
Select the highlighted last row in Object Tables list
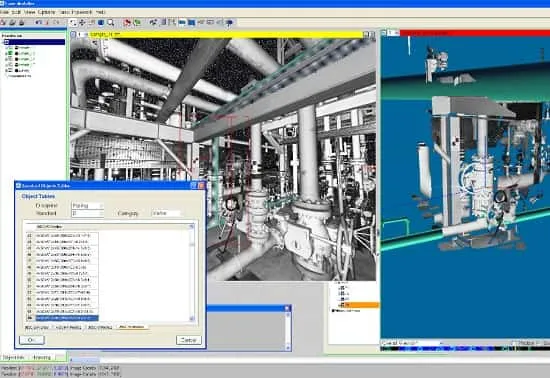[x=62, y=318]
